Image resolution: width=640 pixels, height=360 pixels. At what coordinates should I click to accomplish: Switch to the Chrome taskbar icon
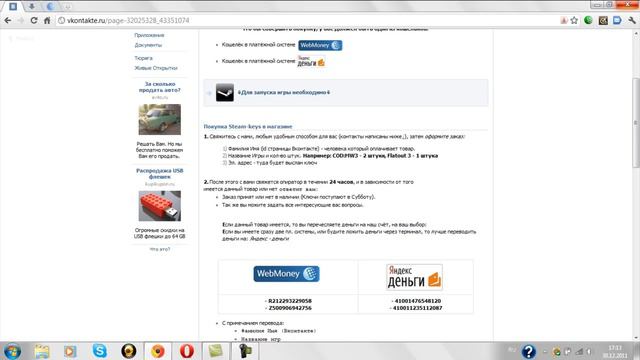point(158,351)
